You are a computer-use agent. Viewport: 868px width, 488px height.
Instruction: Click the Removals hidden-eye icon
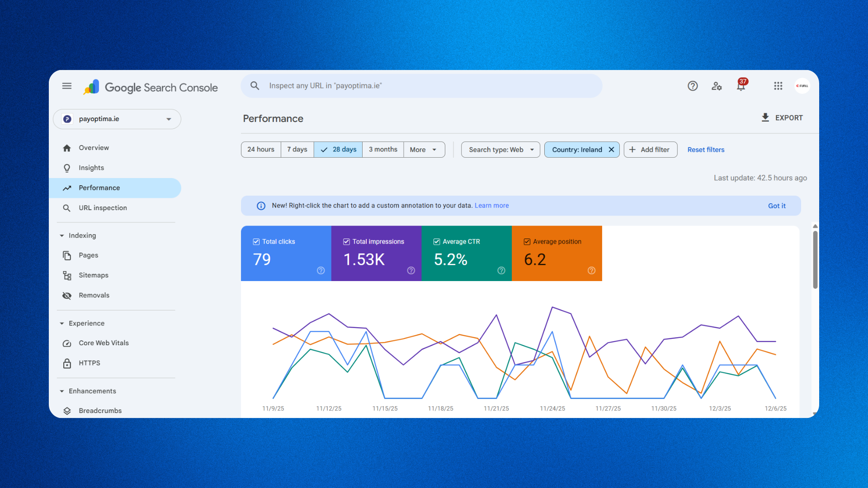coord(67,296)
